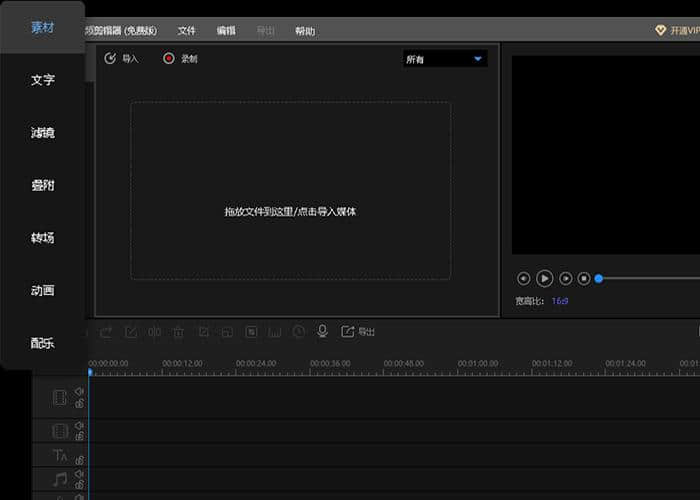Step to next frame in preview
Image resolution: width=700 pixels, height=500 pixels.
[566, 278]
